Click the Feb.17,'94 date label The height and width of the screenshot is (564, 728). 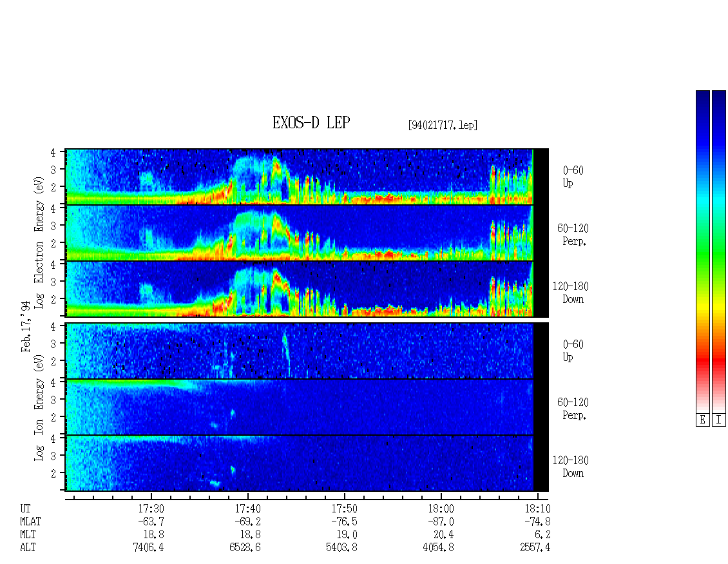(x=26, y=327)
